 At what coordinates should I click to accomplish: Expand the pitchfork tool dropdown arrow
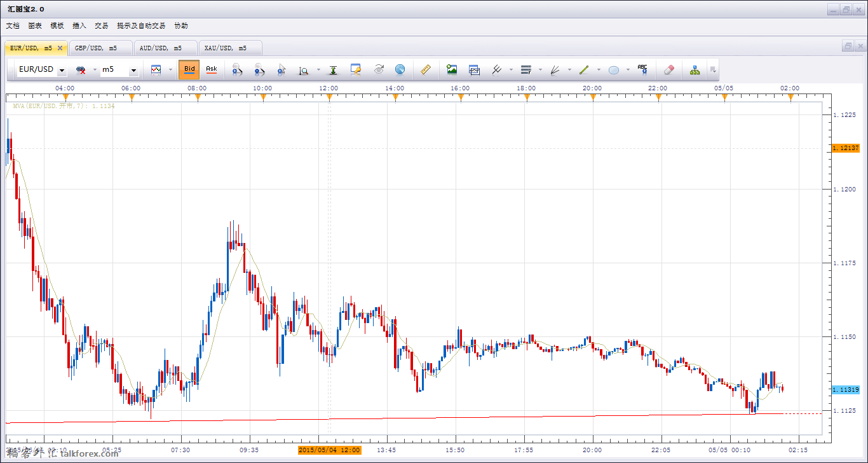point(511,70)
